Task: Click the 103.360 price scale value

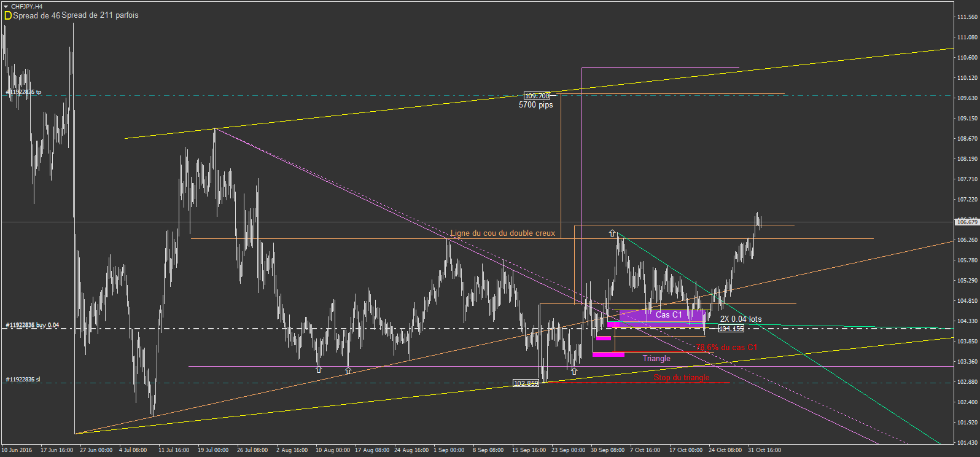Action: [967, 362]
